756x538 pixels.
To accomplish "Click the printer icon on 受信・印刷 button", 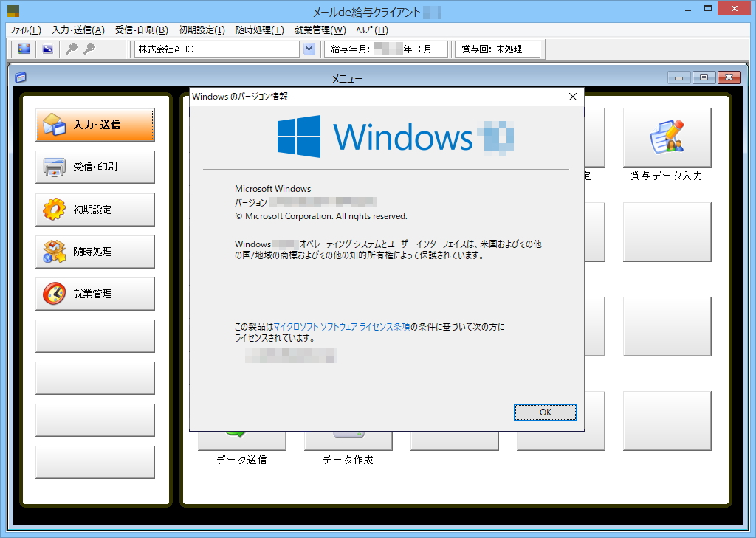I will pyautogui.click(x=54, y=168).
